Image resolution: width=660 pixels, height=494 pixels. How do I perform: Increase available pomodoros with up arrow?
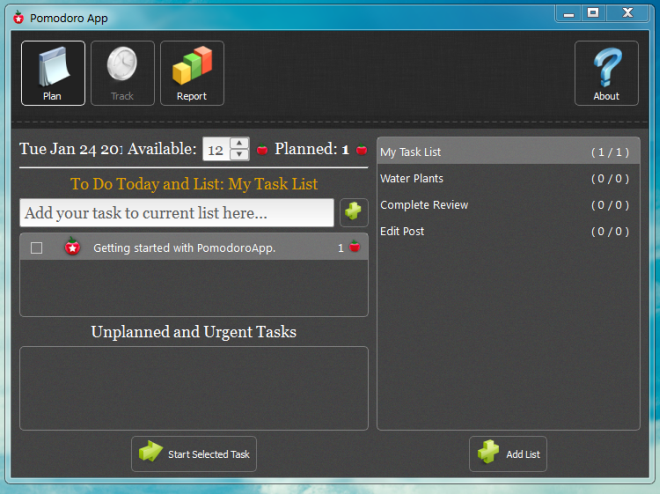[239, 143]
